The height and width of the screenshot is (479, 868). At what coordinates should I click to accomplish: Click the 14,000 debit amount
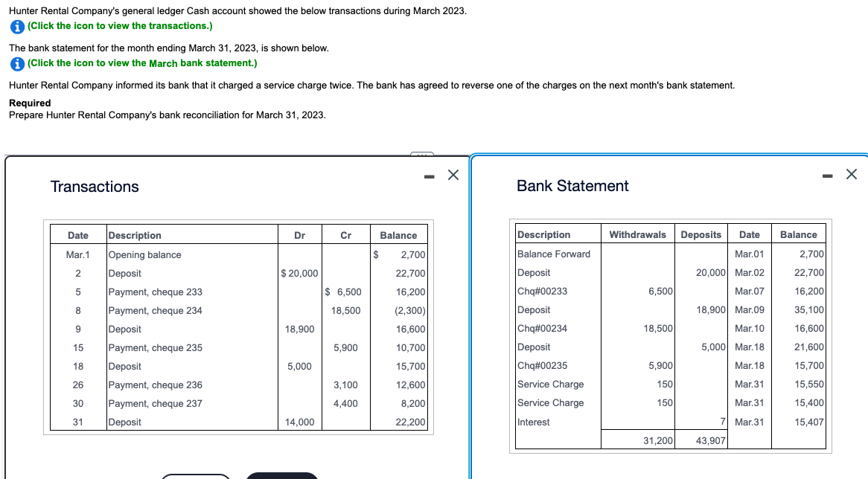[x=299, y=422]
